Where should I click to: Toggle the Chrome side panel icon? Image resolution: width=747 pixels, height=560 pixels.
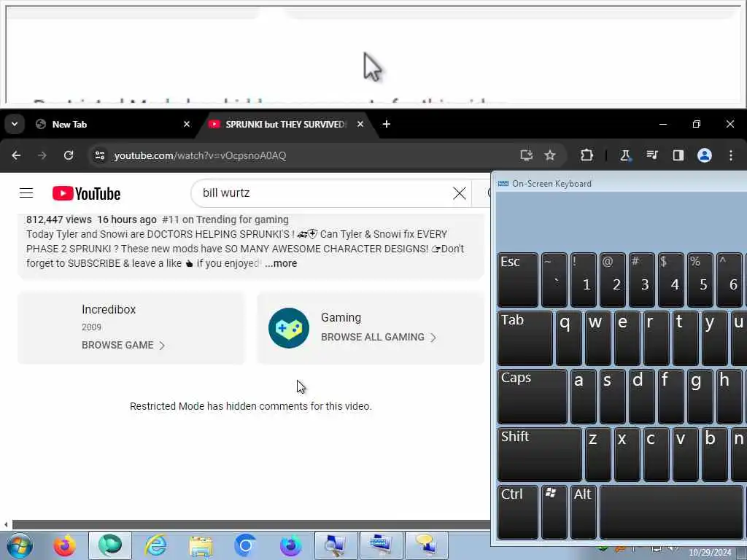pos(678,155)
